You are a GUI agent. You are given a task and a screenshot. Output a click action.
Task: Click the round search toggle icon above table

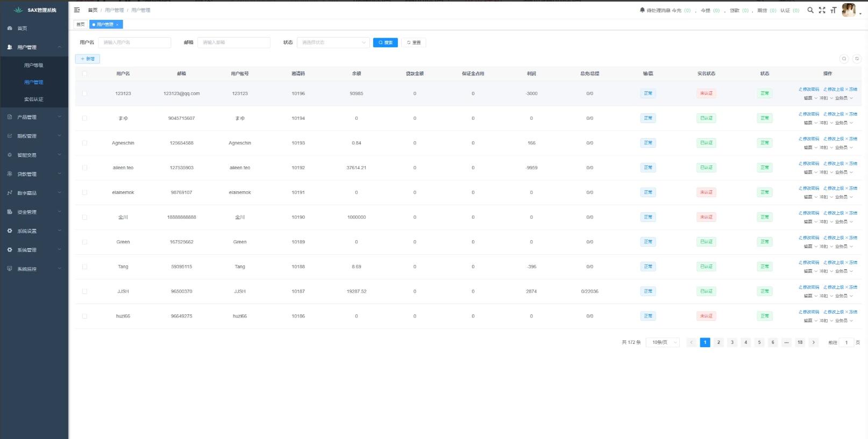[844, 59]
